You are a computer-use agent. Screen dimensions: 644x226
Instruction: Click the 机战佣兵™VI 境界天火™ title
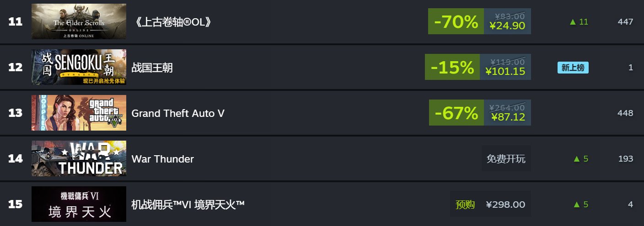(x=188, y=205)
